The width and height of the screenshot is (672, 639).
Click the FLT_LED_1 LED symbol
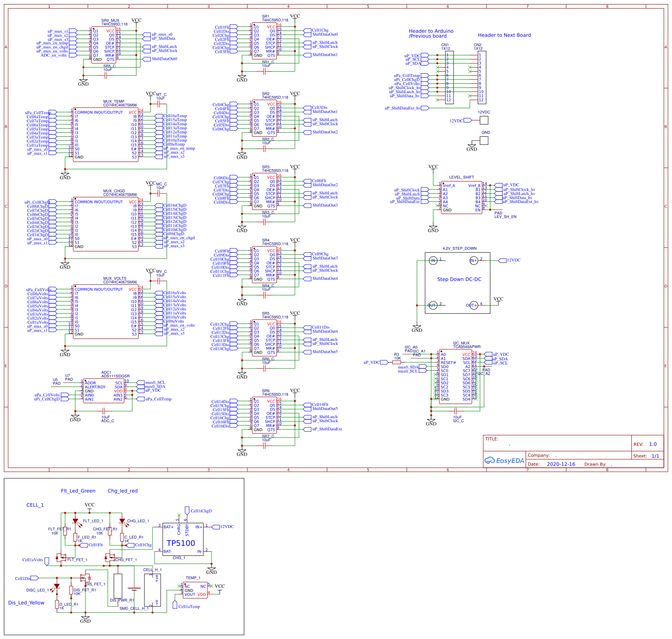coord(75,521)
